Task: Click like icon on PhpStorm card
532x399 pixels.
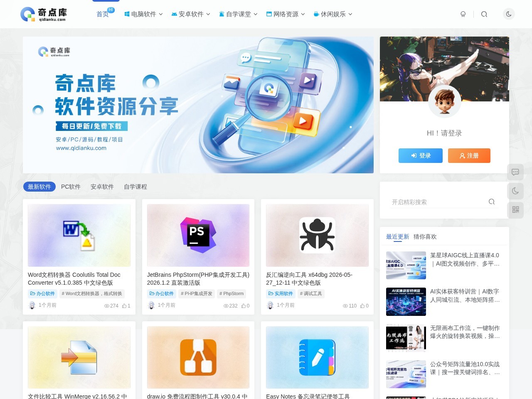Action: tap(244, 305)
